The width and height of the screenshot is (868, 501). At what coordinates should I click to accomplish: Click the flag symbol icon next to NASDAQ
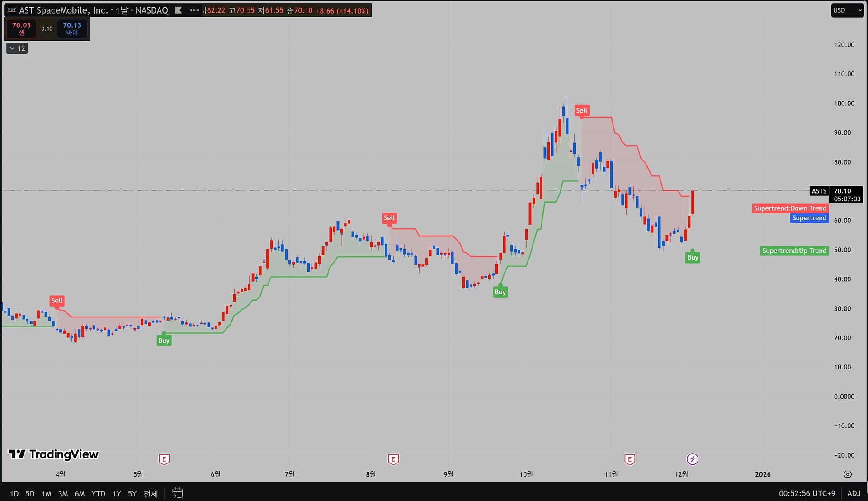(178, 10)
